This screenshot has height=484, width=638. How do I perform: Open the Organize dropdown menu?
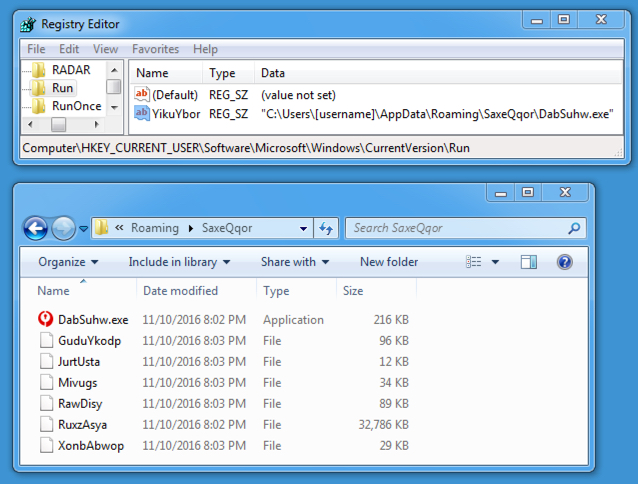coord(68,262)
